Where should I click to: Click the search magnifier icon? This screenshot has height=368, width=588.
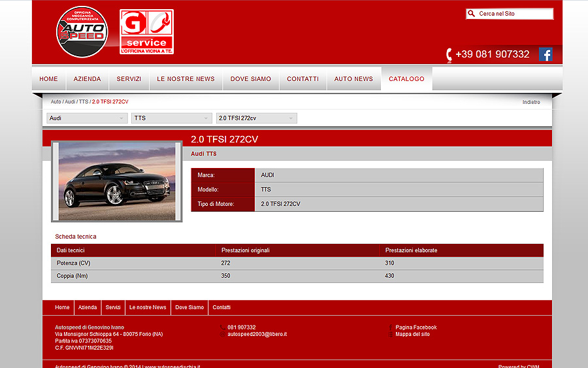471,14
